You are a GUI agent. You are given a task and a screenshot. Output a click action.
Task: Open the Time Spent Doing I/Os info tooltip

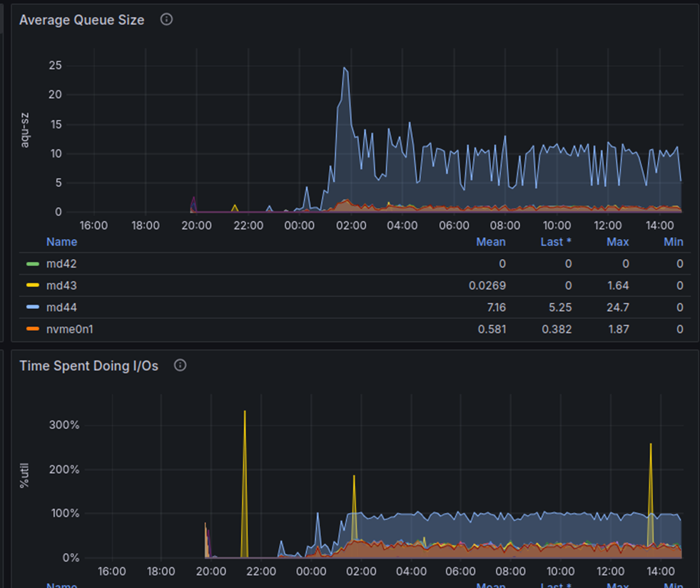pyautogui.click(x=180, y=365)
